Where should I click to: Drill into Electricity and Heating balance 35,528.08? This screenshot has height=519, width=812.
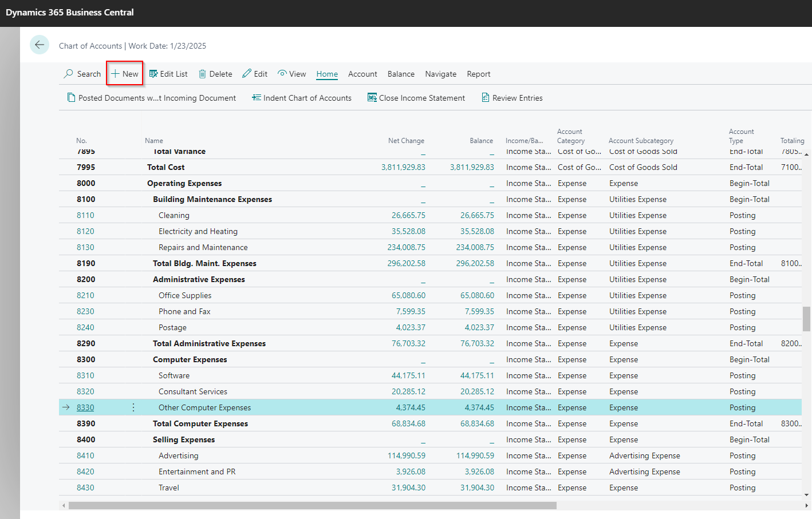tap(477, 231)
